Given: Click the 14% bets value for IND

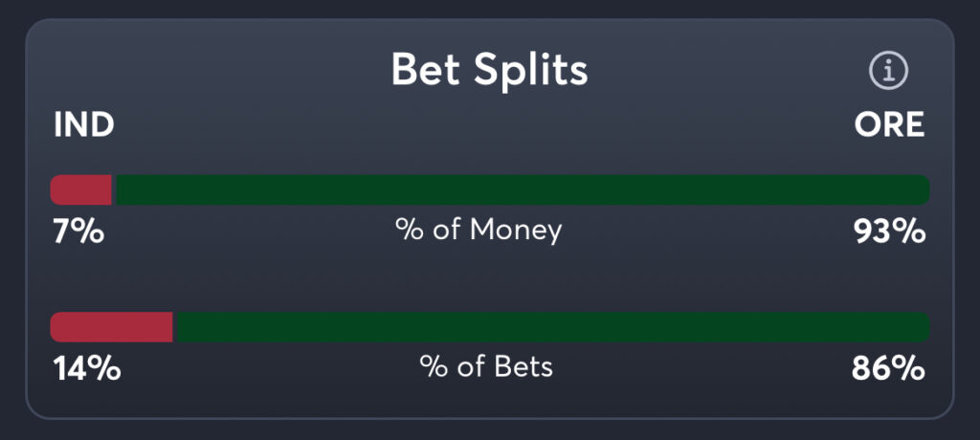Looking at the screenshot, I should [x=86, y=368].
